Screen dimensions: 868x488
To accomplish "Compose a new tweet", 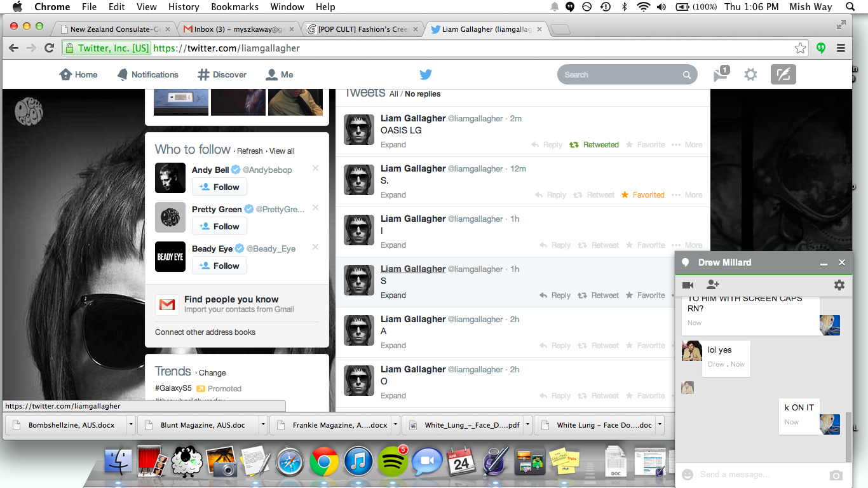I will pyautogui.click(x=783, y=74).
